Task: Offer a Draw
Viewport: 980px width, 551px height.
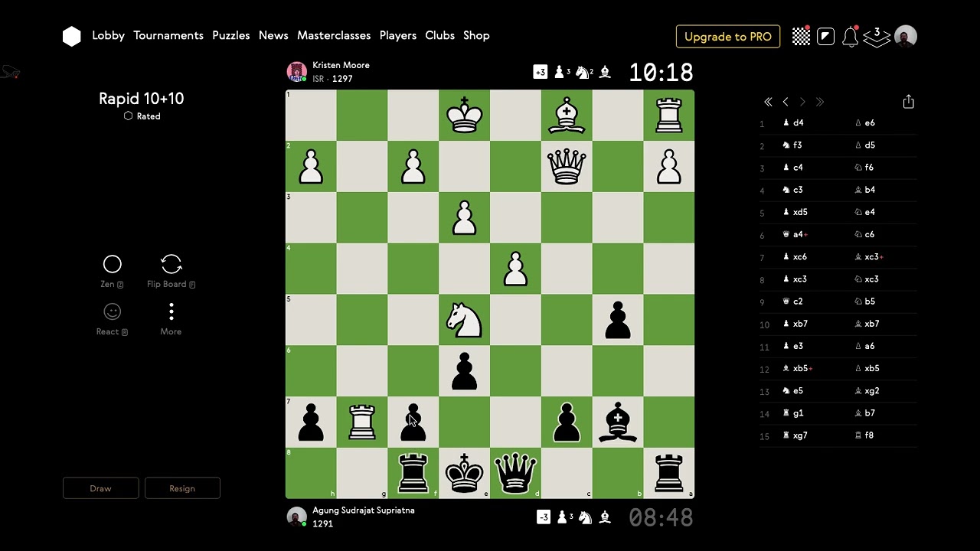Action: [x=101, y=488]
